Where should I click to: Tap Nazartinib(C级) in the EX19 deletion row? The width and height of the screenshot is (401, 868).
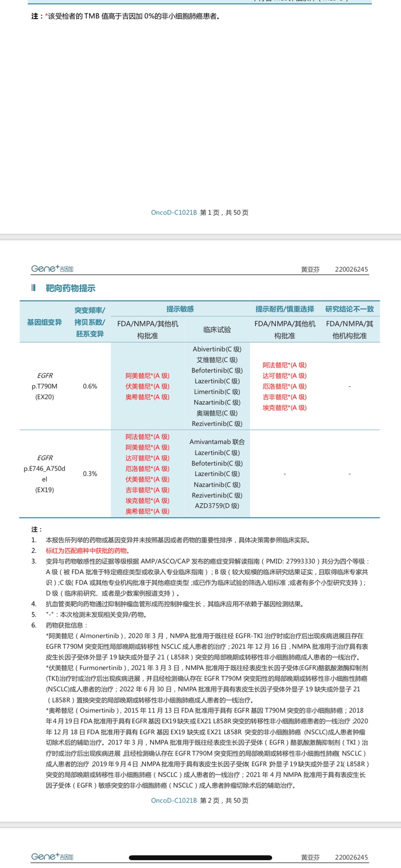217,484
